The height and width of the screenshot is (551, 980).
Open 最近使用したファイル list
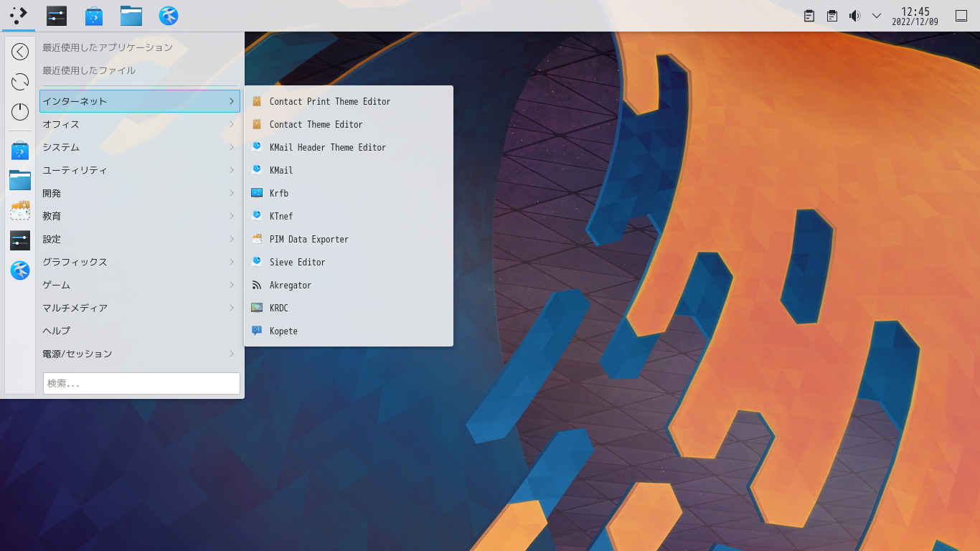pyautogui.click(x=140, y=70)
